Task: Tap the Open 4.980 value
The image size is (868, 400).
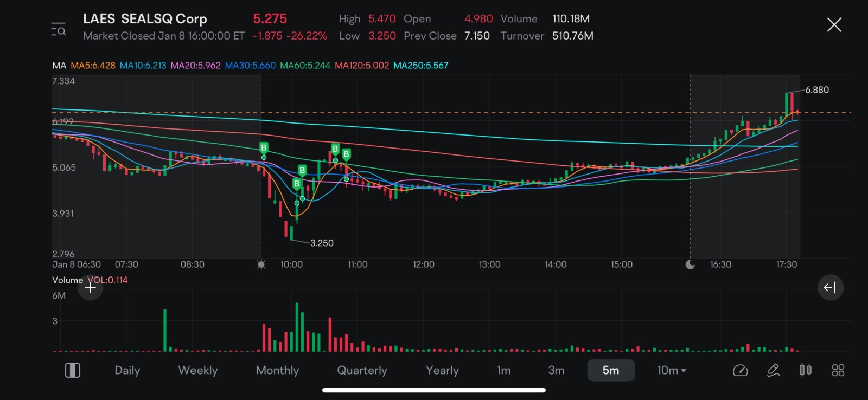Action: (478, 19)
